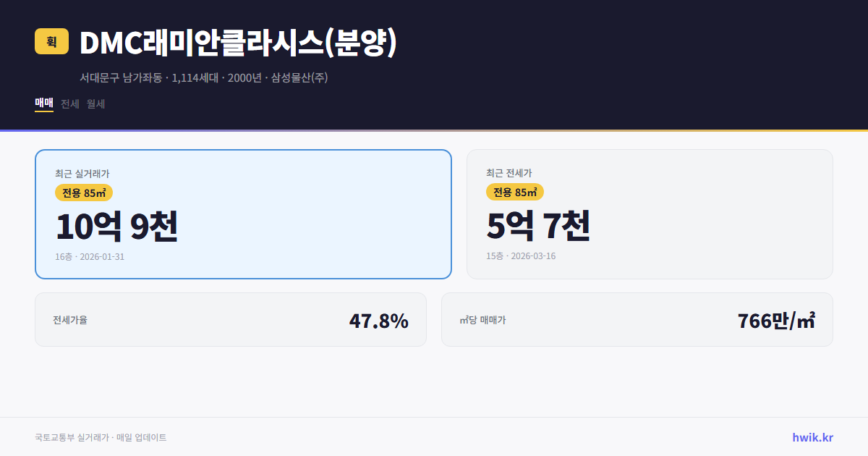The image size is (868, 456).
Task: Expand the 10억 9천 price details
Action: [116, 227]
